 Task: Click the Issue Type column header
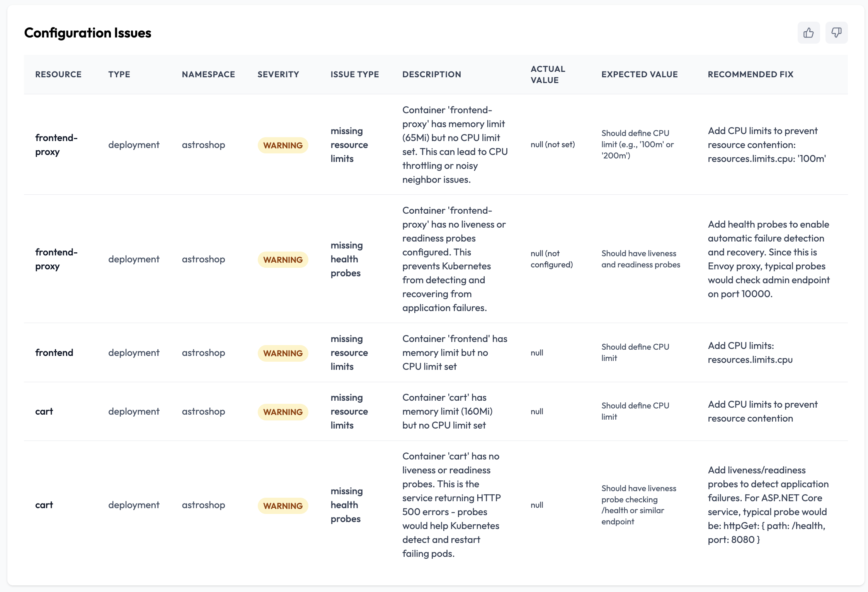point(354,74)
